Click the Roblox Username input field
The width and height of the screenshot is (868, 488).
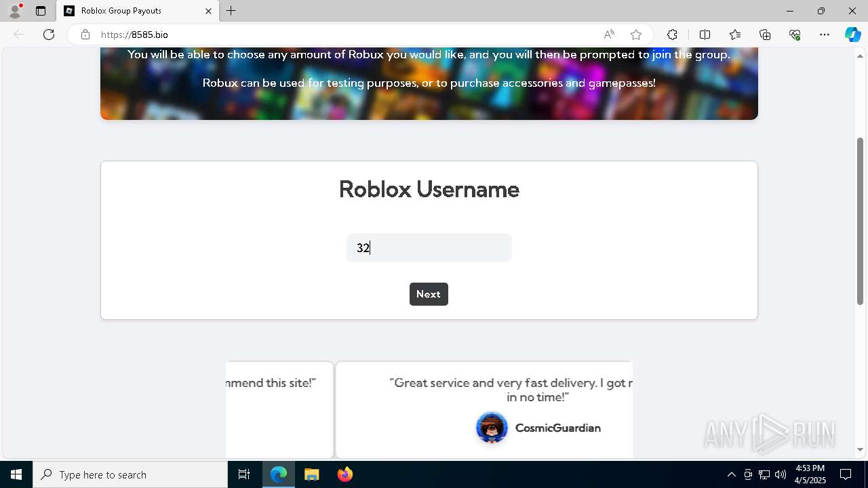coord(429,248)
